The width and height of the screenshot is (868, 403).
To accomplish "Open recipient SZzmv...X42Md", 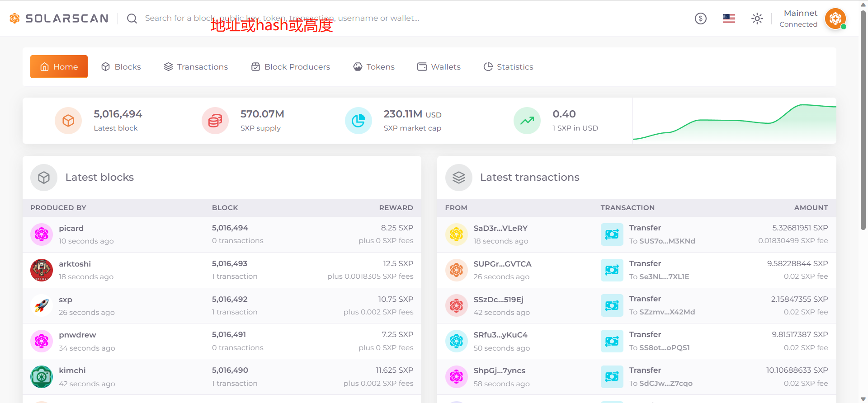I will click(667, 312).
